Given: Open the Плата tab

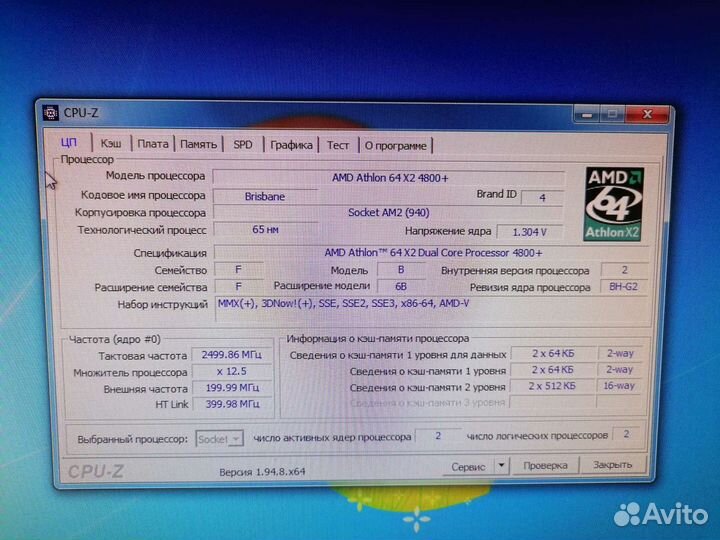Looking at the screenshot, I should coord(153,144).
